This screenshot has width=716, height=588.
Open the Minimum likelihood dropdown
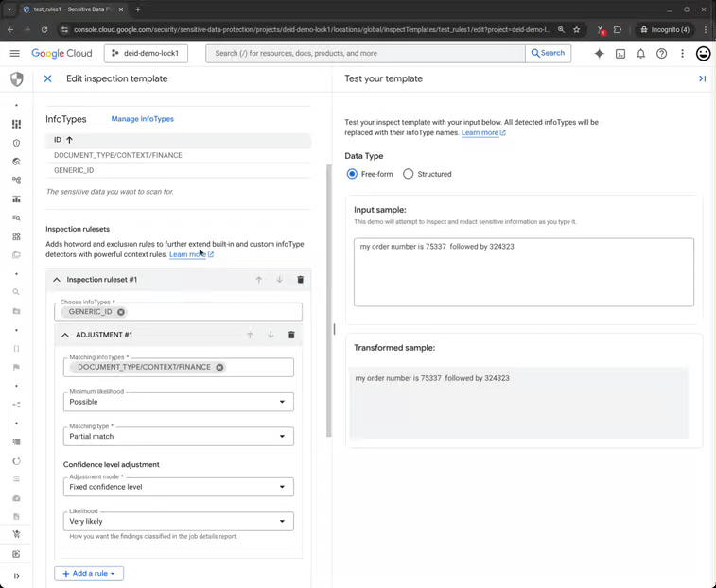179,402
